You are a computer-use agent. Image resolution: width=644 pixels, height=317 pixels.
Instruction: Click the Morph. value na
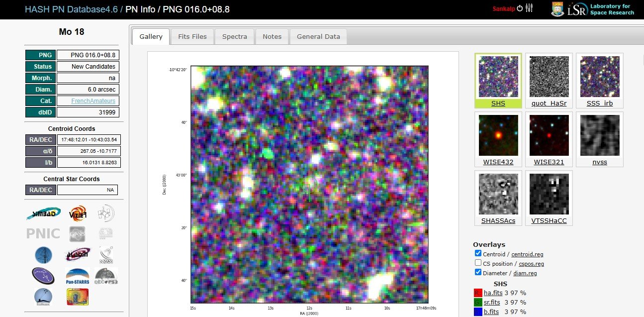(x=88, y=78)
